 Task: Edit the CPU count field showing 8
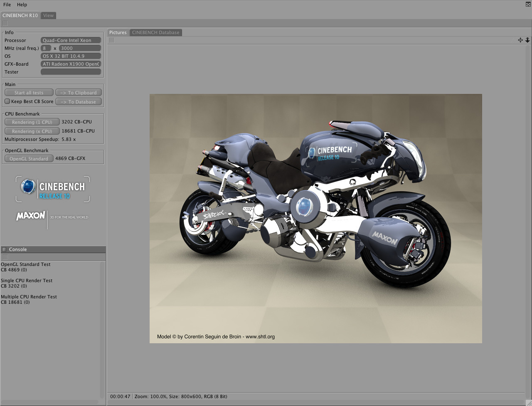[46, 48]
